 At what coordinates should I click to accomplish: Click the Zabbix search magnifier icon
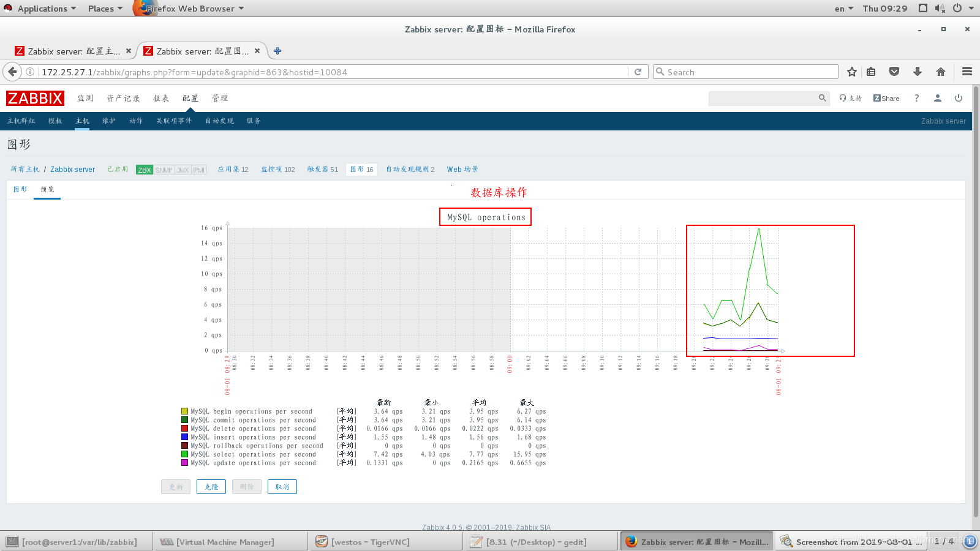point(823,98)
